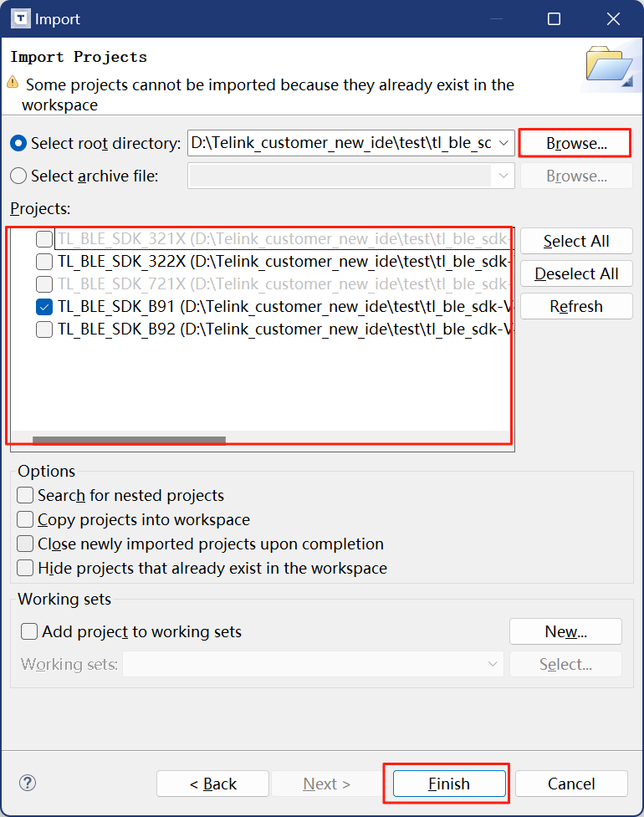Enable 'Copy projects into workspace'
644x817 pixels.
tap(26, 519)
